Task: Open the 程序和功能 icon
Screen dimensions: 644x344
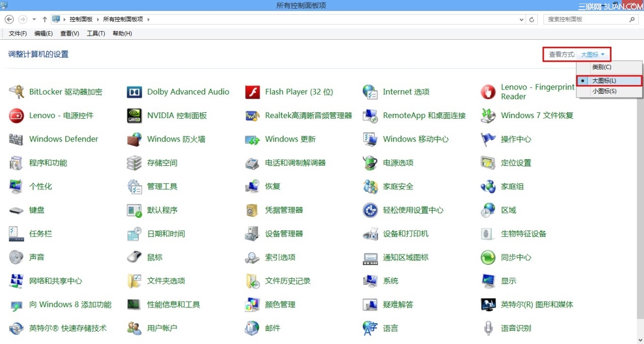Action: 16,163
